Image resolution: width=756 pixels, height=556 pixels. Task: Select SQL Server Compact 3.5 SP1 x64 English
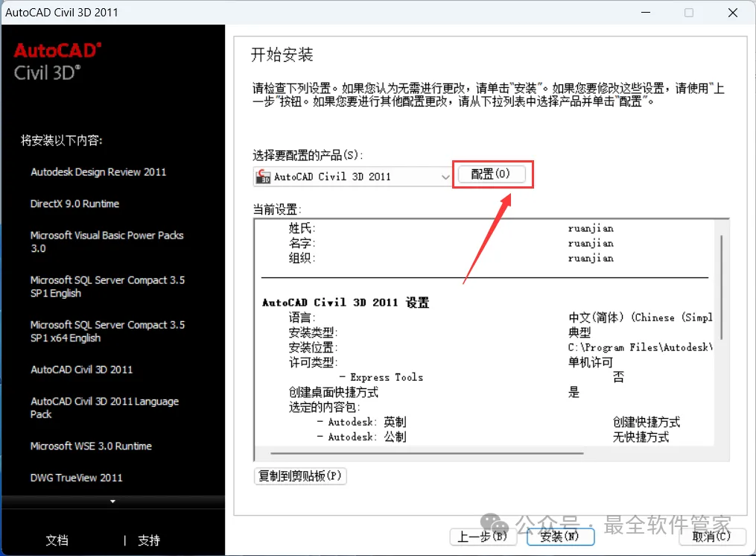(x=107, y=331)
